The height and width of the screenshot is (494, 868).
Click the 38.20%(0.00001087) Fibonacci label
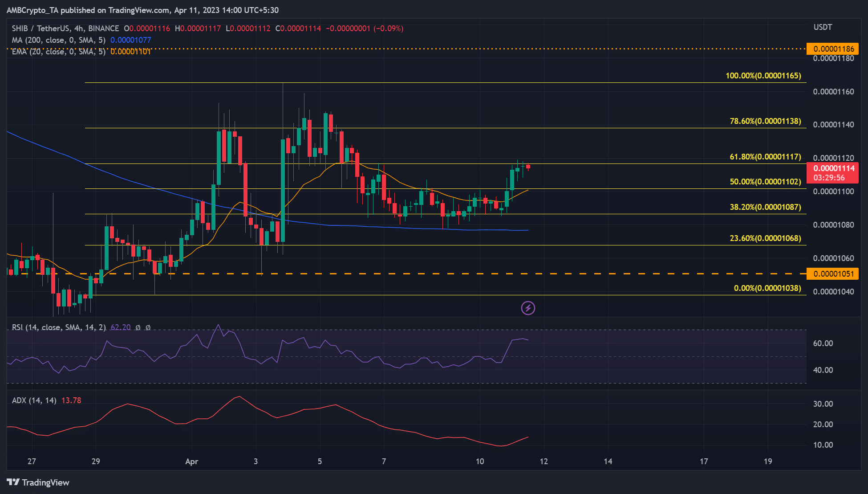point(766,207)
